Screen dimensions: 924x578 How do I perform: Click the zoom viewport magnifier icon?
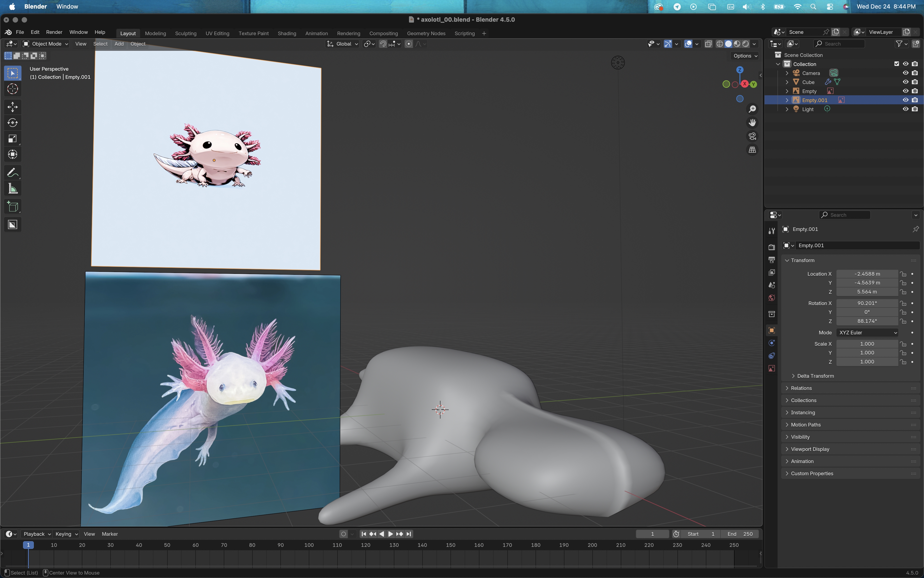752,109
